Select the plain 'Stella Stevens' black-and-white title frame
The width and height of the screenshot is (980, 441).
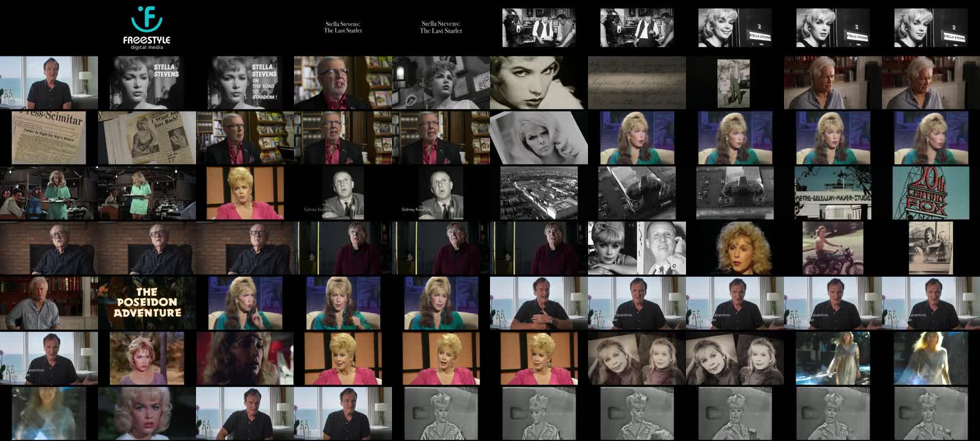click(147, 83)
